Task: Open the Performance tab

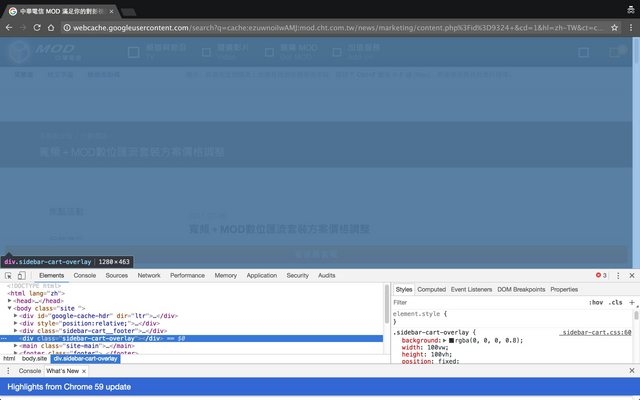Action: (x=187, y=276)
